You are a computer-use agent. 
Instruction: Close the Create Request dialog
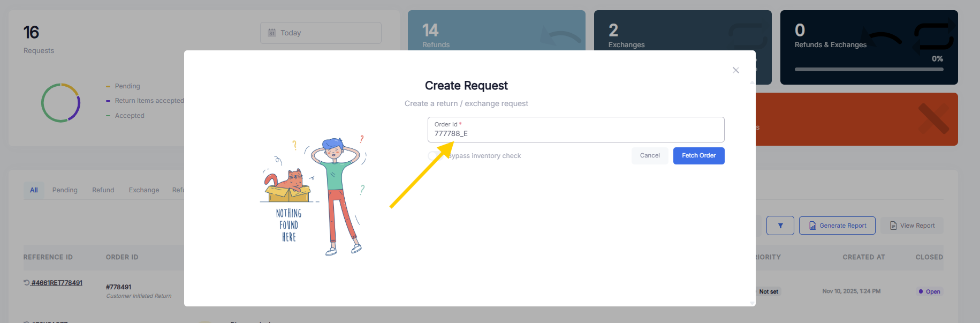[x=736, y=70]
